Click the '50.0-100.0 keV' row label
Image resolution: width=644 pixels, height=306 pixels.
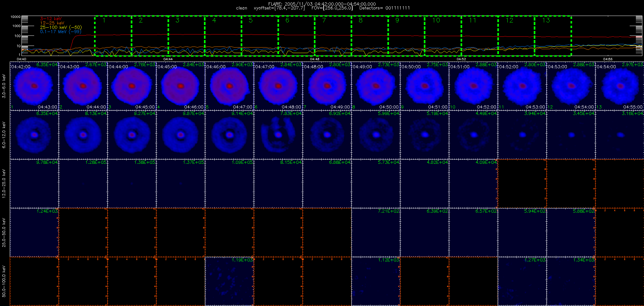coord(4,281)
